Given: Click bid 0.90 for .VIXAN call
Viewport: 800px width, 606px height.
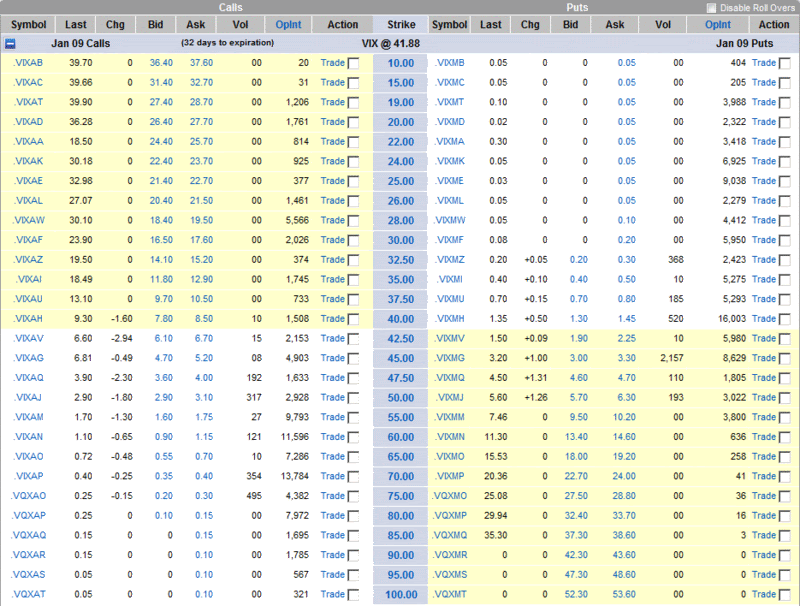Looking at the screenshot, I should coord(164,437).
